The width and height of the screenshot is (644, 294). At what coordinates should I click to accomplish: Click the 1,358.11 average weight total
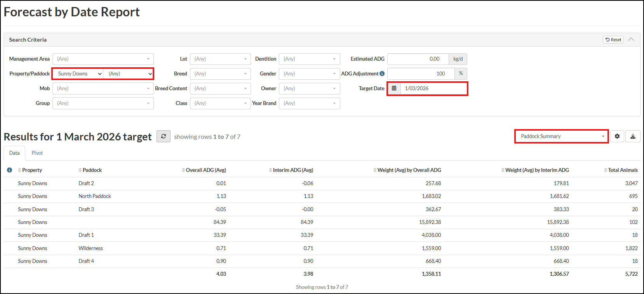(x=432, y=274)
